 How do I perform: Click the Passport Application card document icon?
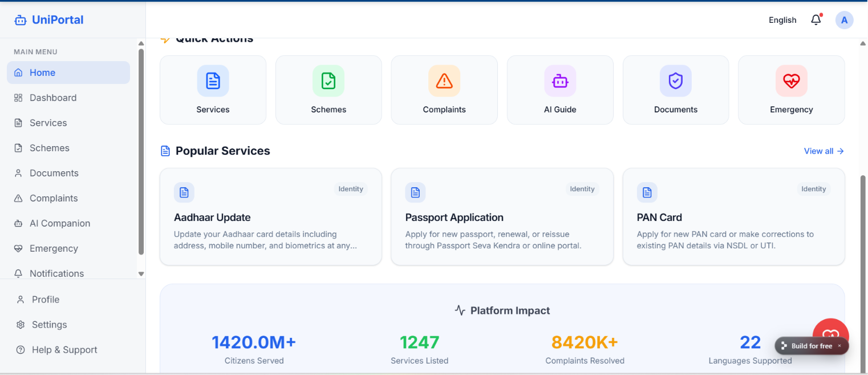coord(416,192)
